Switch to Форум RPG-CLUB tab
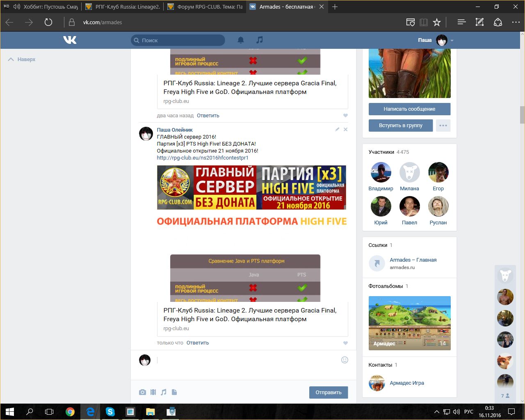525x420 pixels. coord(205,7)
